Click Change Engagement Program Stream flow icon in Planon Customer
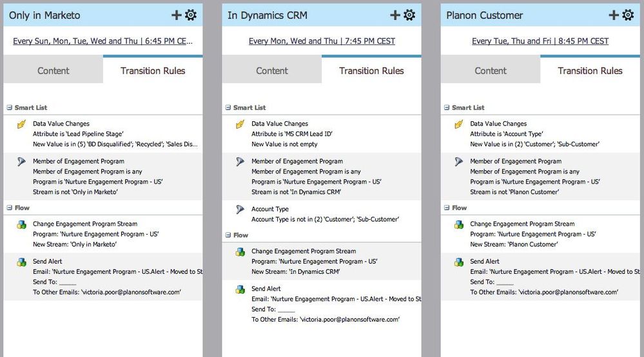This screenshot has height=357, width=644. point(459,224)
